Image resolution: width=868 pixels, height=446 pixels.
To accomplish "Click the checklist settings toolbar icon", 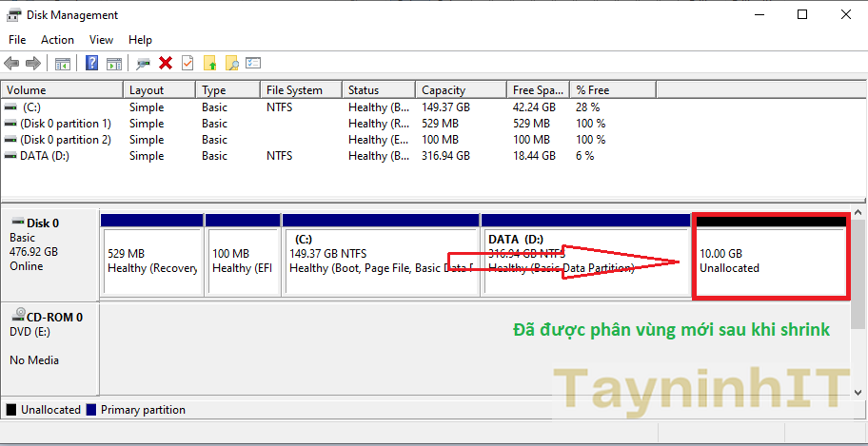I will point(253,64).
